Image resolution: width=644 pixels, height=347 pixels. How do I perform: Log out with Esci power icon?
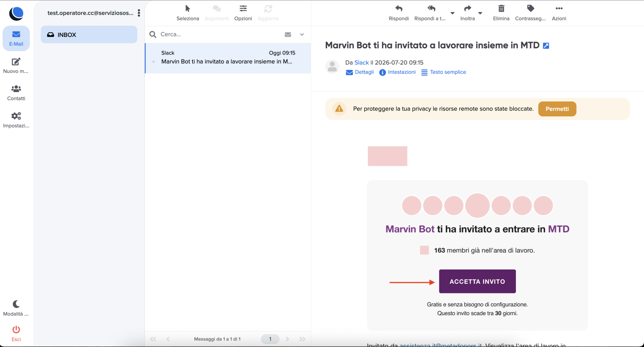(16, 334)
